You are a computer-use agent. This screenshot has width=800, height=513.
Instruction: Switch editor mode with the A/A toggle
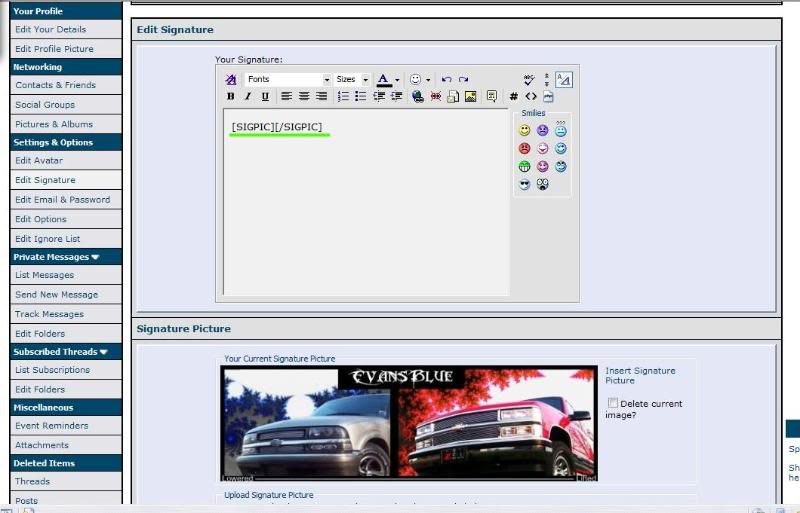[563, 79]
